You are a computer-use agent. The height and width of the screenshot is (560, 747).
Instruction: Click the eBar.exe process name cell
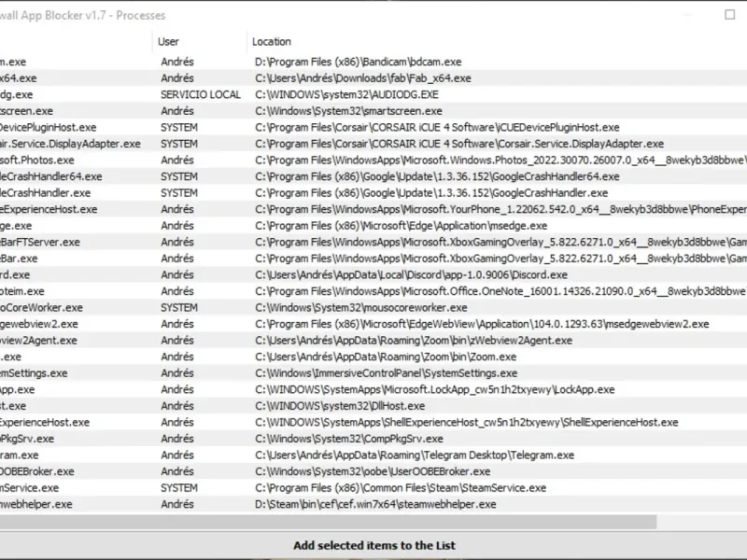click(x=19, y=259)
